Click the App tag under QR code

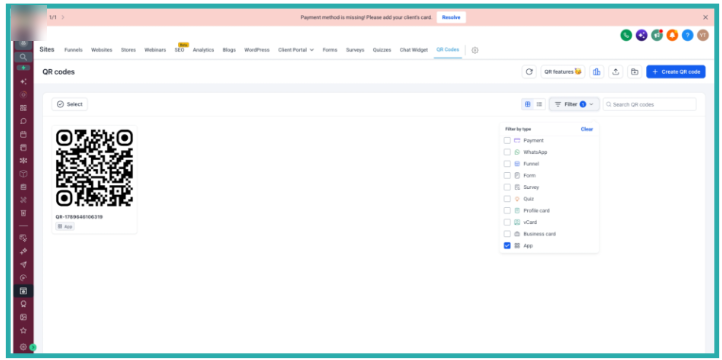click(x=65, y=226)
